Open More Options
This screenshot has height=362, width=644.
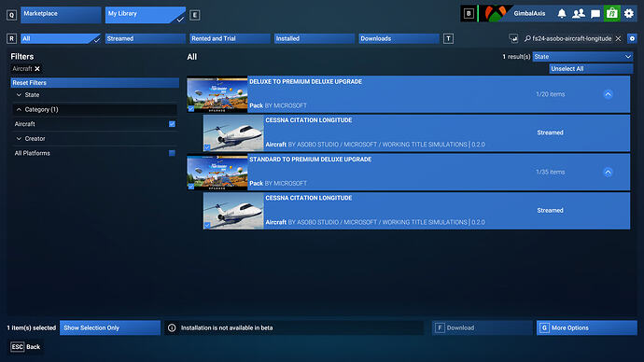(587, 327)
